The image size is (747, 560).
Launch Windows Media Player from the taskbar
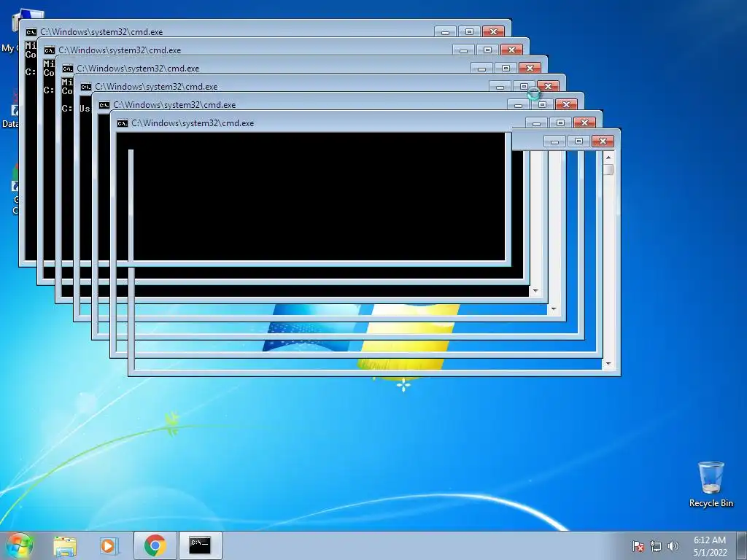(x=109, y=545)
